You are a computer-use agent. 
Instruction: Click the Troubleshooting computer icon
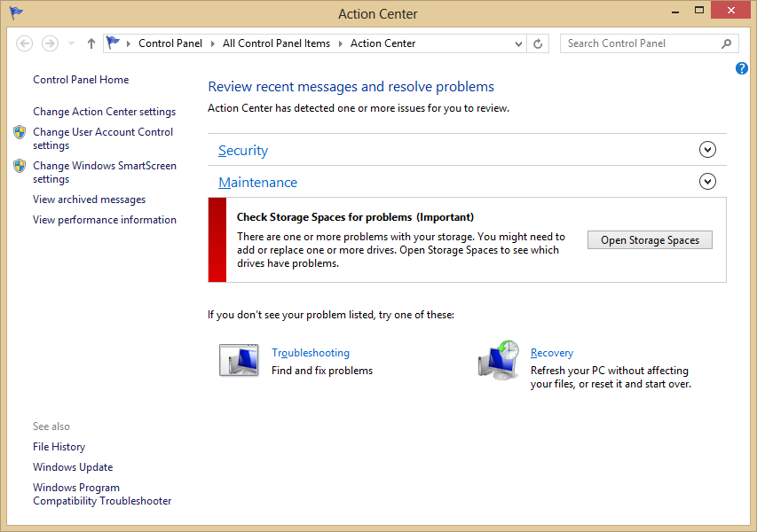[x=239, y=360]
